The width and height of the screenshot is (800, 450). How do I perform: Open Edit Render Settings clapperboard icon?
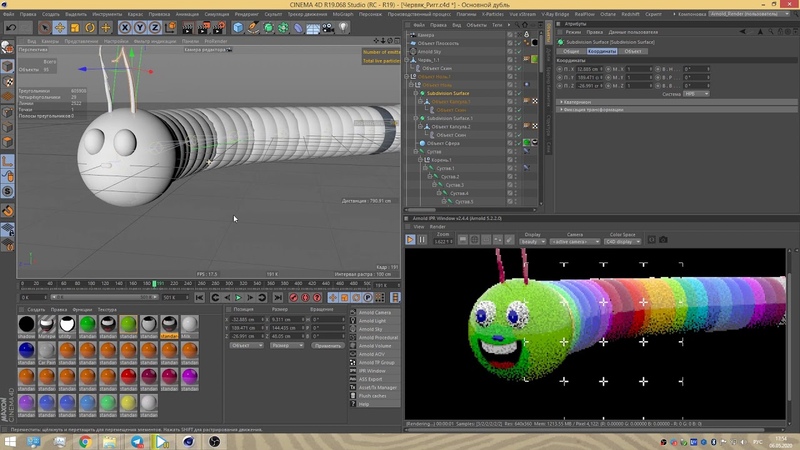click(219, 28)
